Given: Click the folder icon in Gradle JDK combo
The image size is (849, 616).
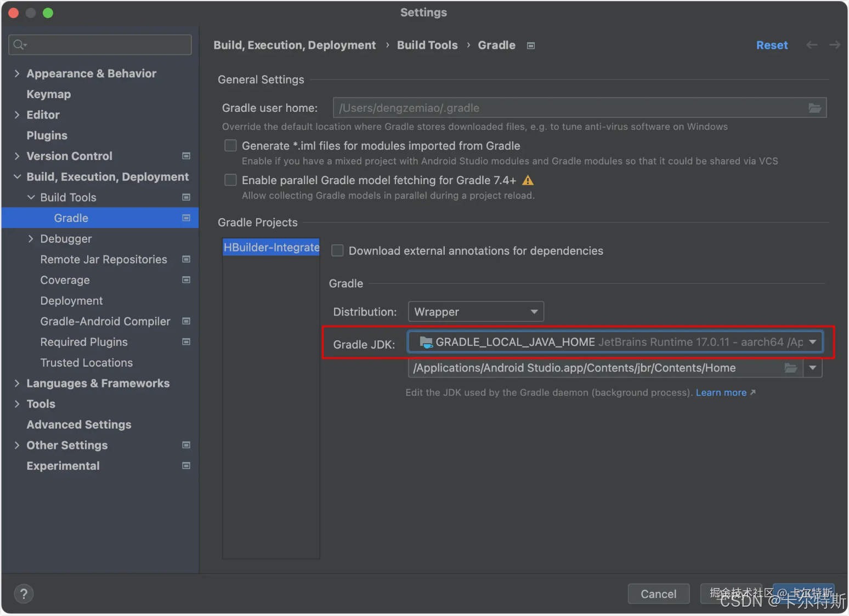Looking at the screenshot, I should [x=426, y=342].
